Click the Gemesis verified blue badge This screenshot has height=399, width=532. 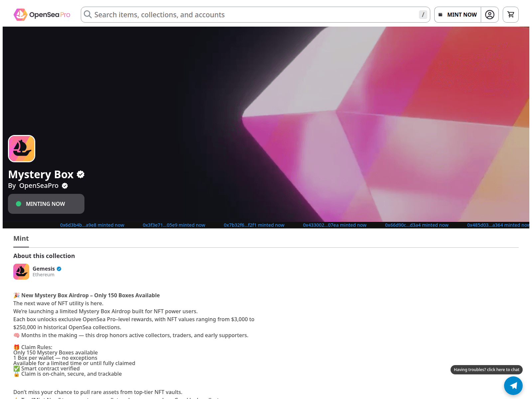coord(59,269)
